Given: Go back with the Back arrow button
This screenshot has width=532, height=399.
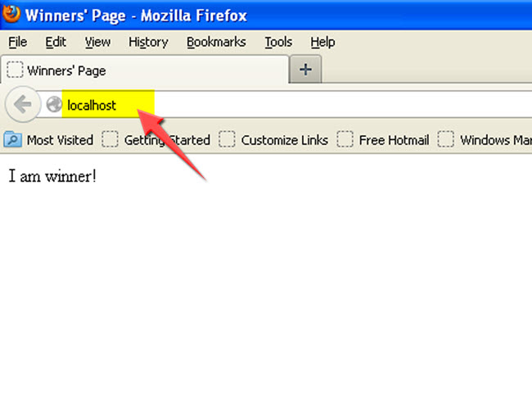Looking at the screenshot, I should coord(22,104).
